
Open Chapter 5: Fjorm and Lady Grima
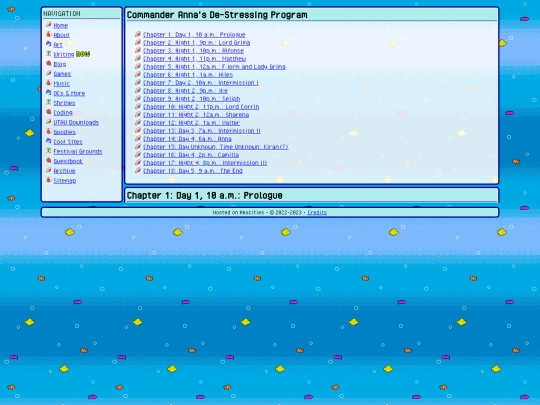click(214, 67)
